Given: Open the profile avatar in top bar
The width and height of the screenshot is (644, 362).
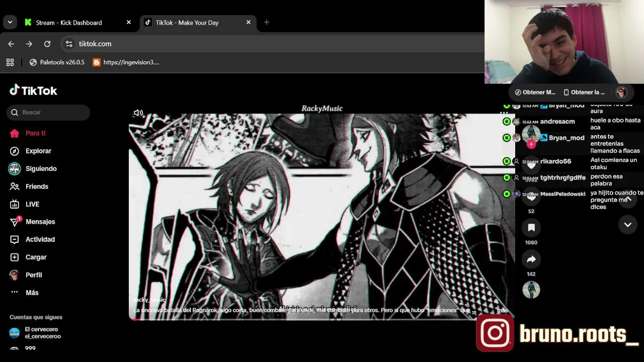Looking at the screenshot, I should coord(621,92).
